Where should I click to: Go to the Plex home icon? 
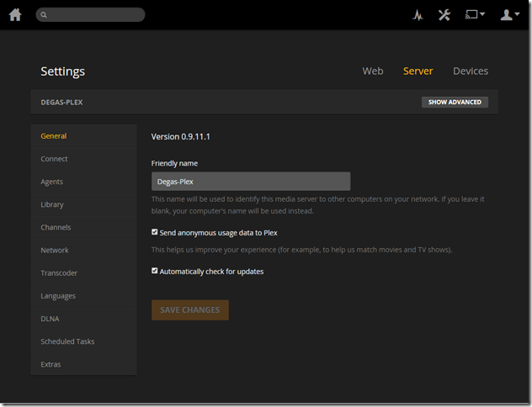click(x=15, y=14)
